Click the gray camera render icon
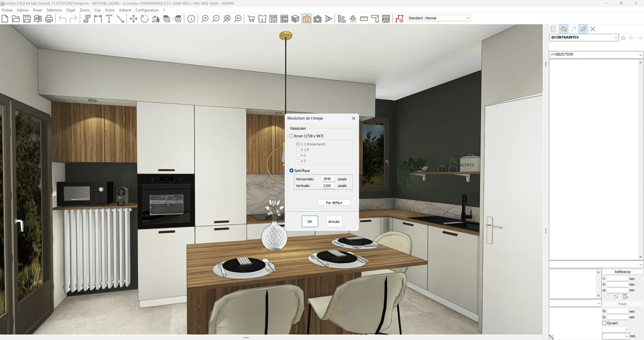Viewport: 644px width, 340px height. [317, 19]
